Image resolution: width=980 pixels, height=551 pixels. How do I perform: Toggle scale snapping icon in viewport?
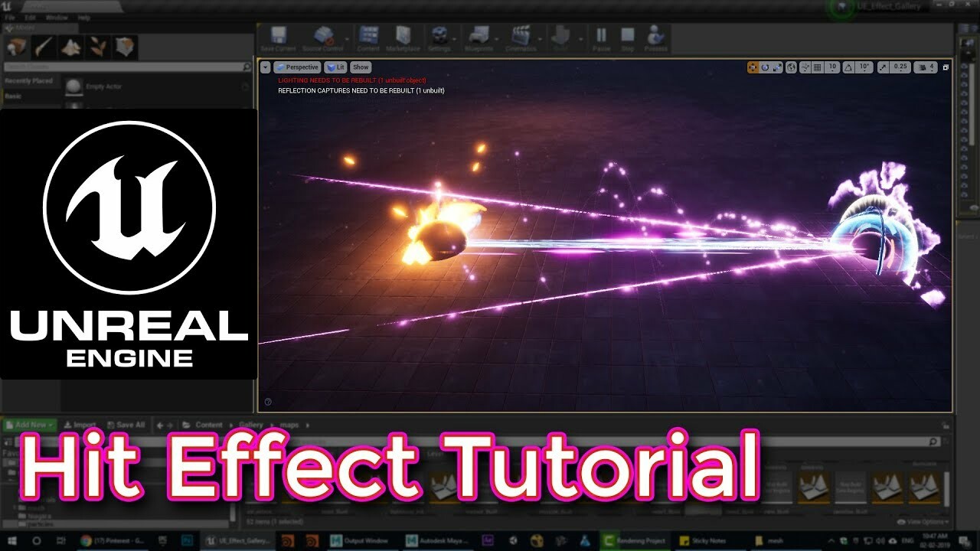[x=884, y=67]
